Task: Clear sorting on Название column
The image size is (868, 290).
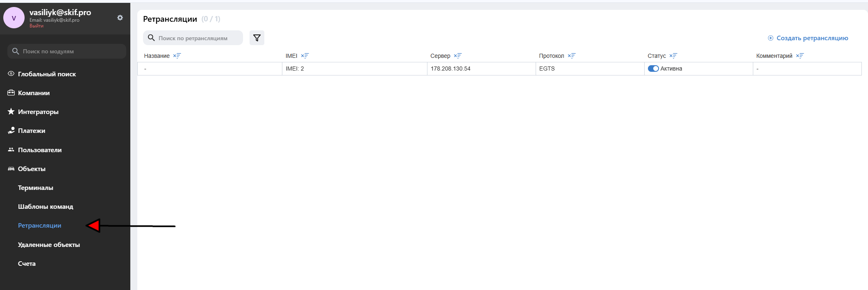Action: click(x=177, y=56)
